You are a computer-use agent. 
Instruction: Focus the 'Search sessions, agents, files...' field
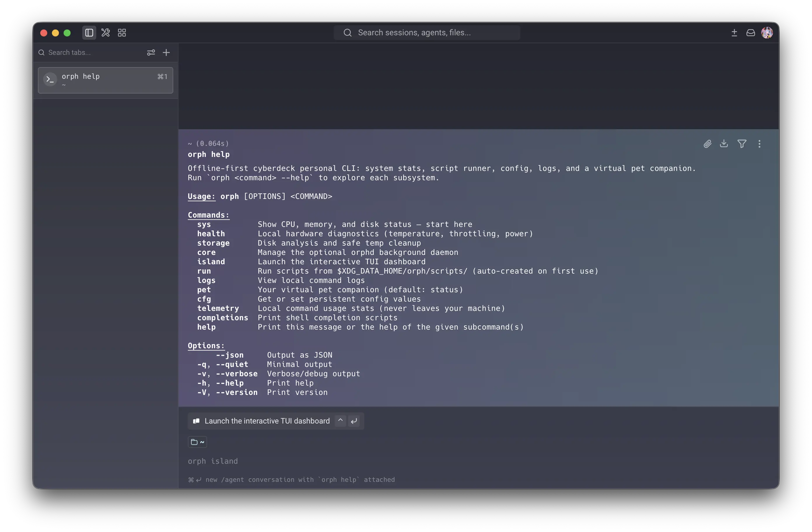(x=427, y=32)
